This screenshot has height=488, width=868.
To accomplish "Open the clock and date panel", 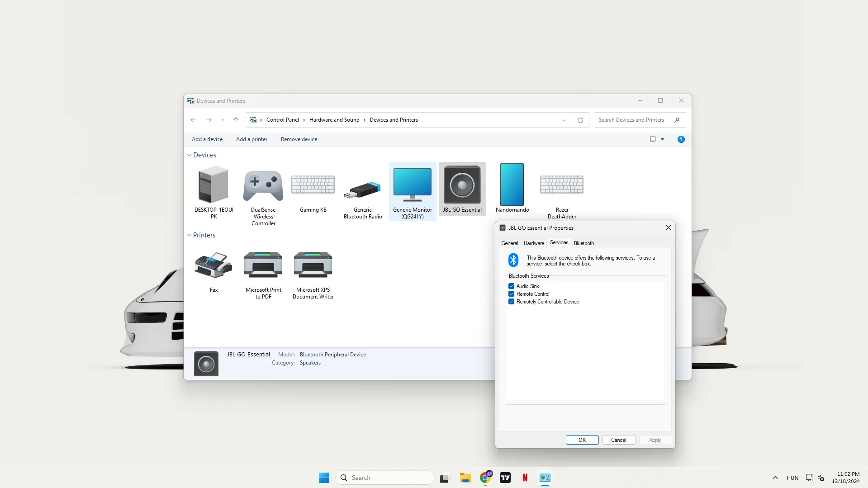I will click(x=846, y=478).
